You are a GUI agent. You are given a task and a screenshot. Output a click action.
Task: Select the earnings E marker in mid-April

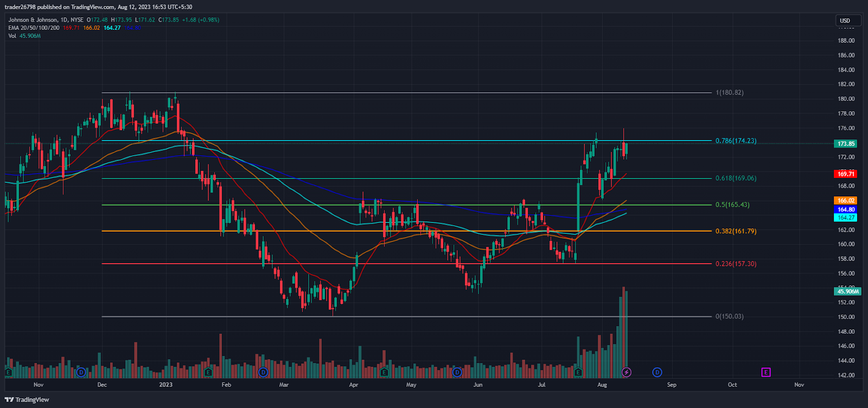tap(385, 372)
